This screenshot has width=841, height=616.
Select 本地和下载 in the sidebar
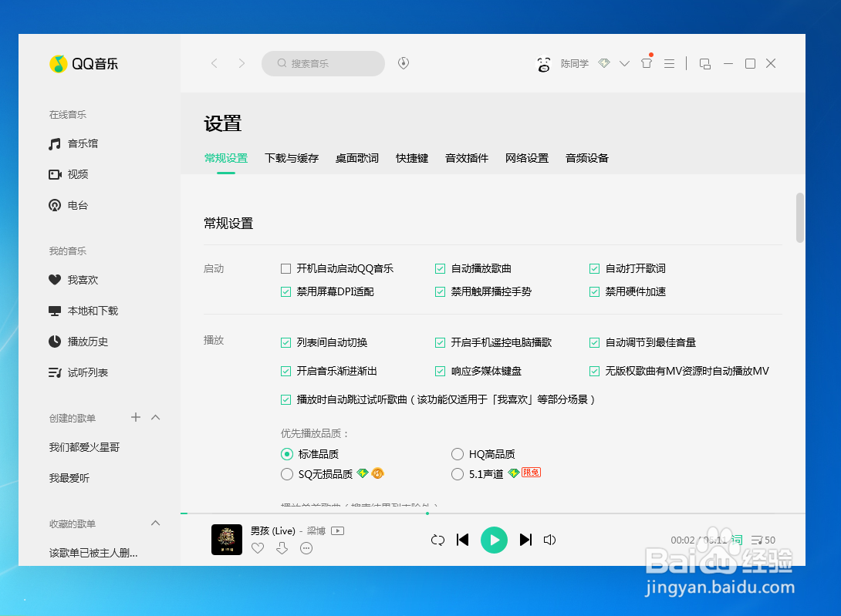tap(90, 311)
